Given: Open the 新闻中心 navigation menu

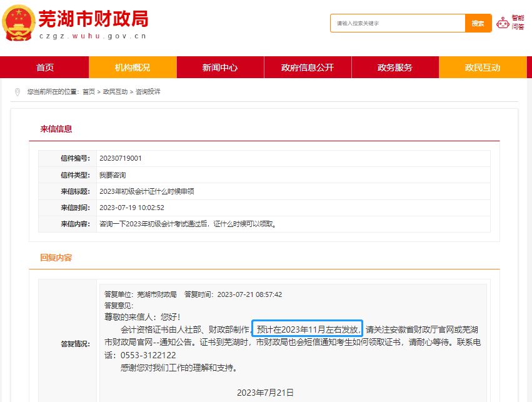Looking at the screenshot, I should [x=219, y=67].
